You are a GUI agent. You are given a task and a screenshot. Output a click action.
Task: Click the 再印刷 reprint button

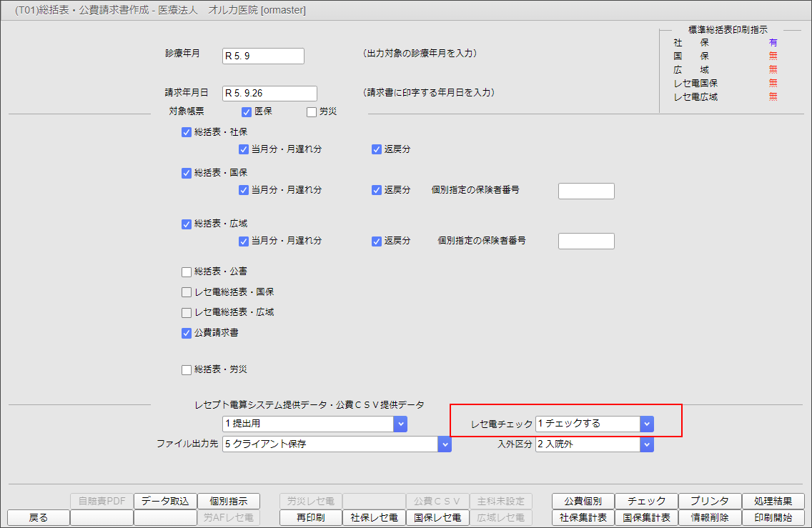tap(310, 517)
